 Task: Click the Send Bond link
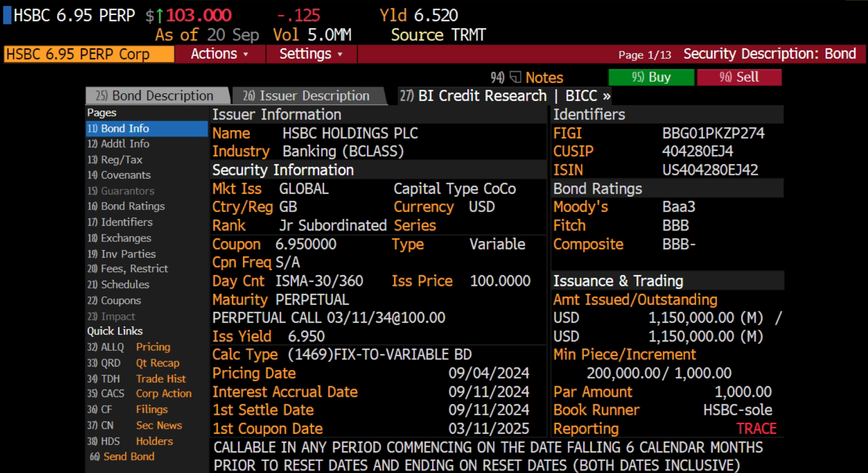pyautogui.click(x=122, y=456)
